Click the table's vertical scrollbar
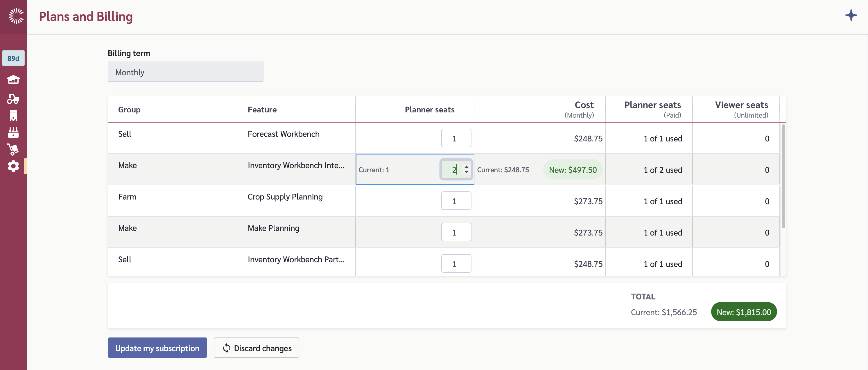The image size is (868, 370). click(783, 175)
